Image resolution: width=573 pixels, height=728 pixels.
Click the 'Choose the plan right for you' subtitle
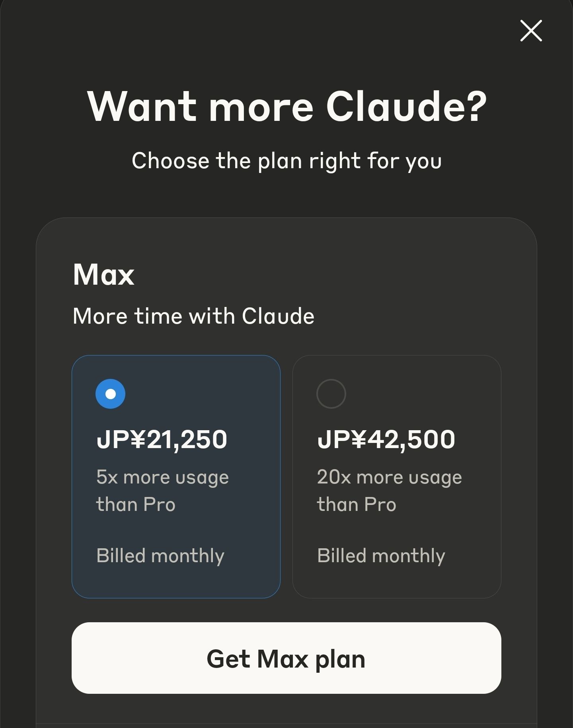(286, 161)
